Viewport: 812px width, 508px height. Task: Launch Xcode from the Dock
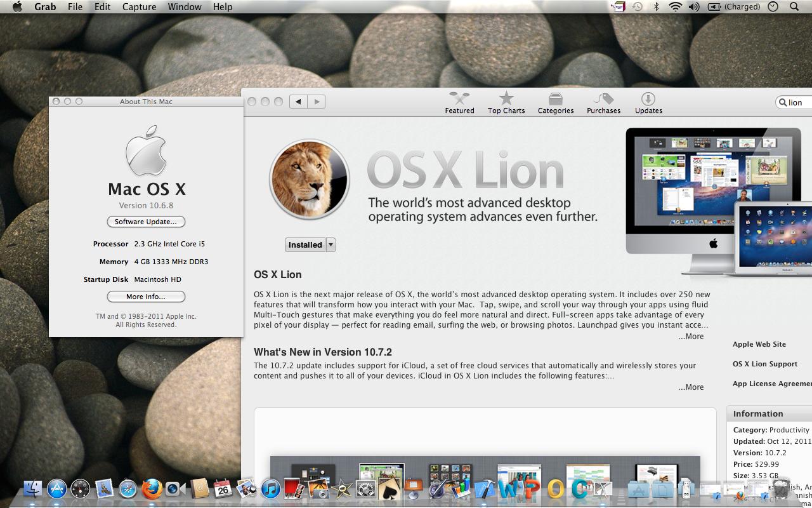pos(484,488)
